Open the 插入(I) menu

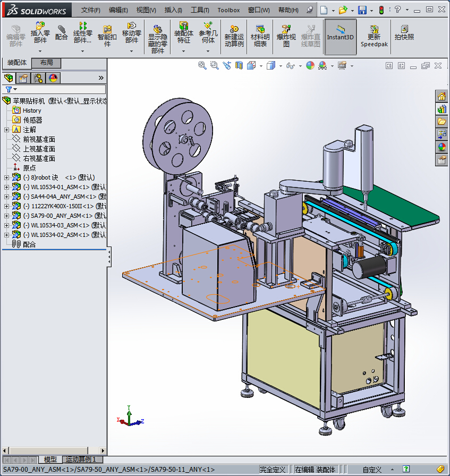[x=173, y=10]
